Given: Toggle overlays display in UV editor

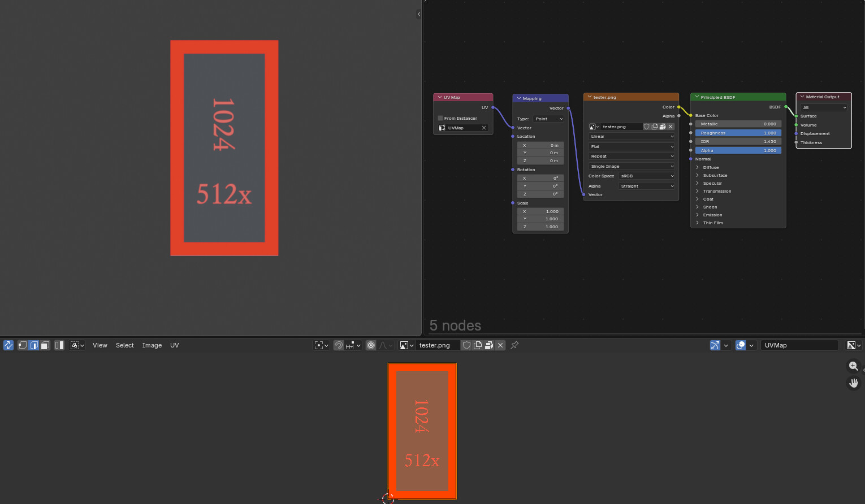Looking at the screenshot, I should tap(741, 345).
